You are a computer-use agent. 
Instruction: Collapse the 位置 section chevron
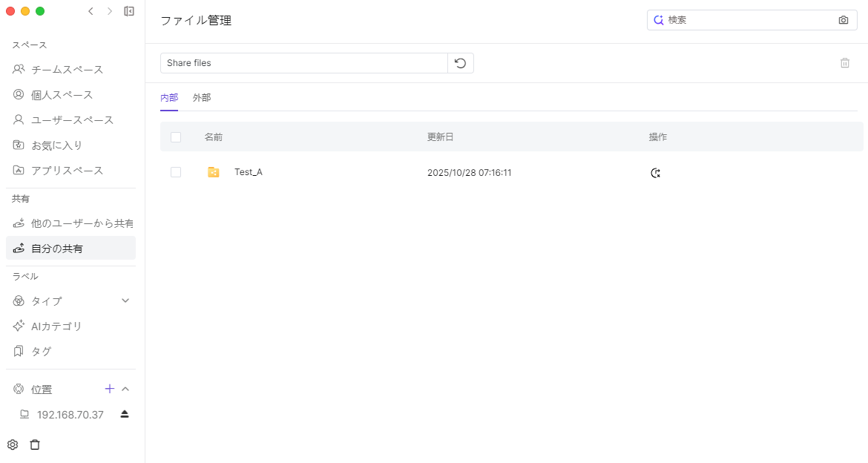click(125, 389)
